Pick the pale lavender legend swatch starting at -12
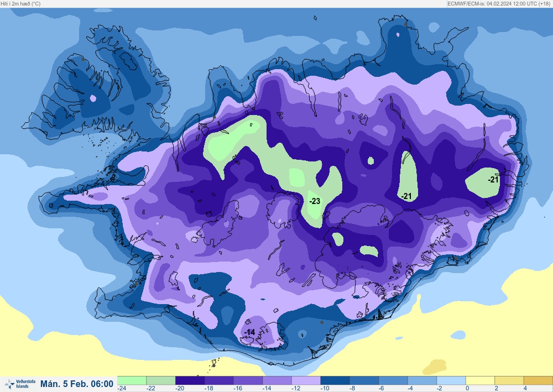 click(x=306, y=380)
